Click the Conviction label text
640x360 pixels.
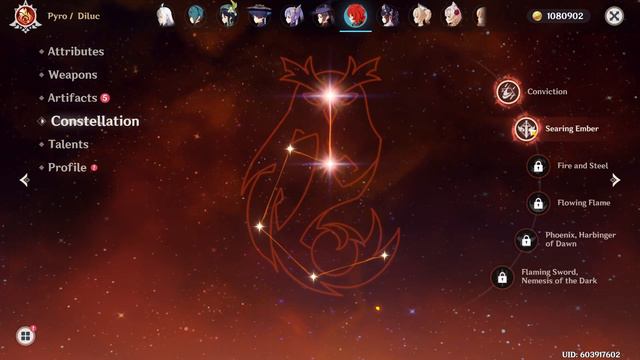point(547,91)
